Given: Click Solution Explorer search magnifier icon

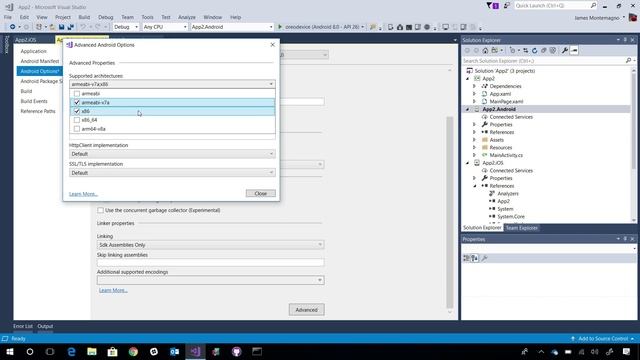Looking at the screenshot, I should coord(628,60).
